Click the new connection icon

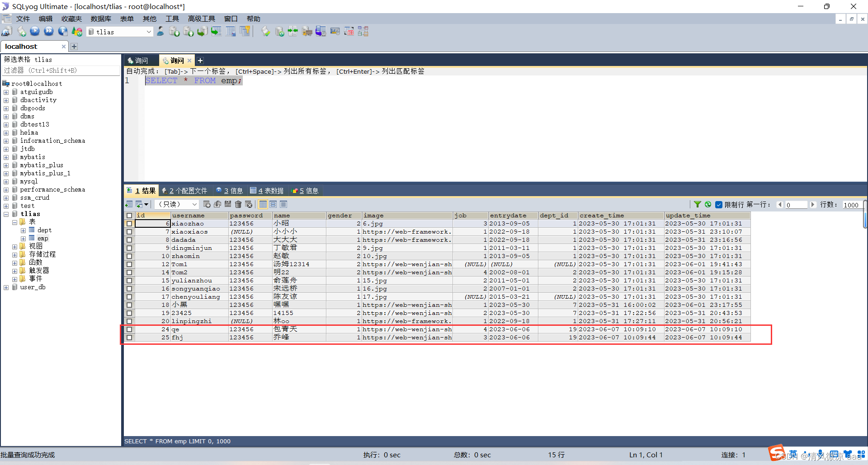(x=7, y=32)
